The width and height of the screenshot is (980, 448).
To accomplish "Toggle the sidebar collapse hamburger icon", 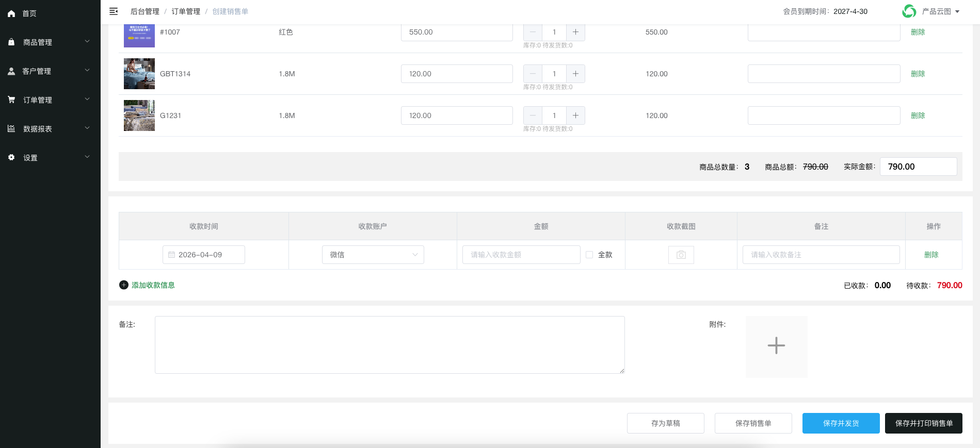I will pyautogui.click(x=114, y=11).
